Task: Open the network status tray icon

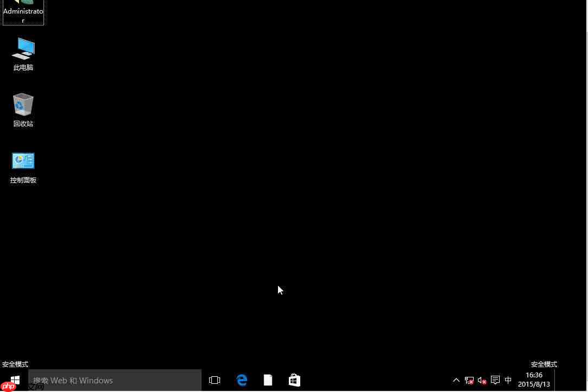Action: coord(469,380)
